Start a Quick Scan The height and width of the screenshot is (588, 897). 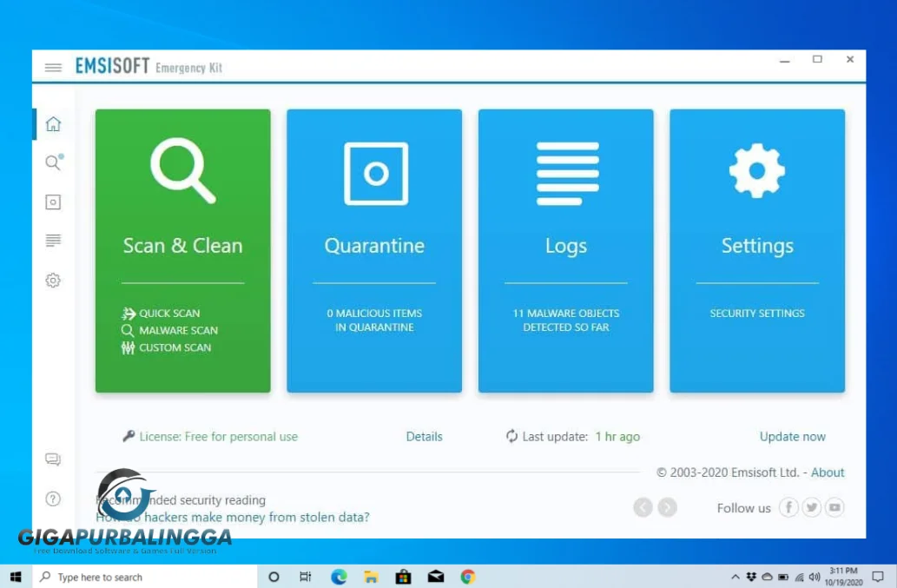(168, 314)
